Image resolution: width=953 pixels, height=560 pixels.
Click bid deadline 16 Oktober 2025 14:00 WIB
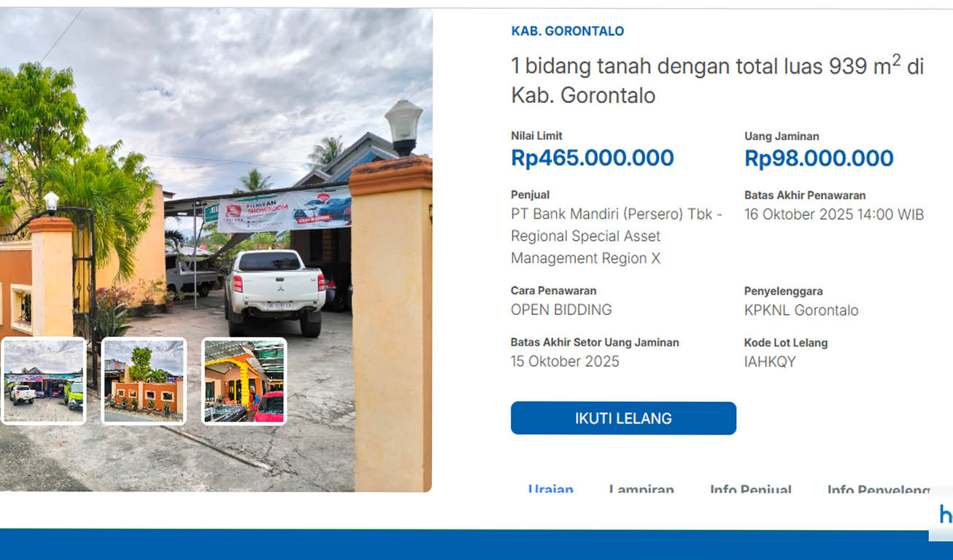click(834, 214)
